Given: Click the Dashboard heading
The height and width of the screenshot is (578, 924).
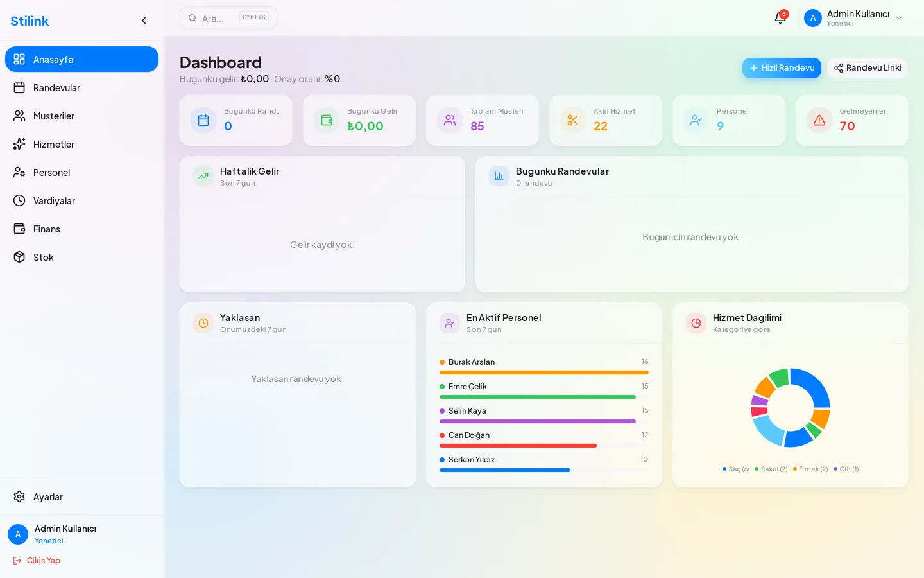Looking at the screenshot, I should pyautogui.click(x=221, y=62).
